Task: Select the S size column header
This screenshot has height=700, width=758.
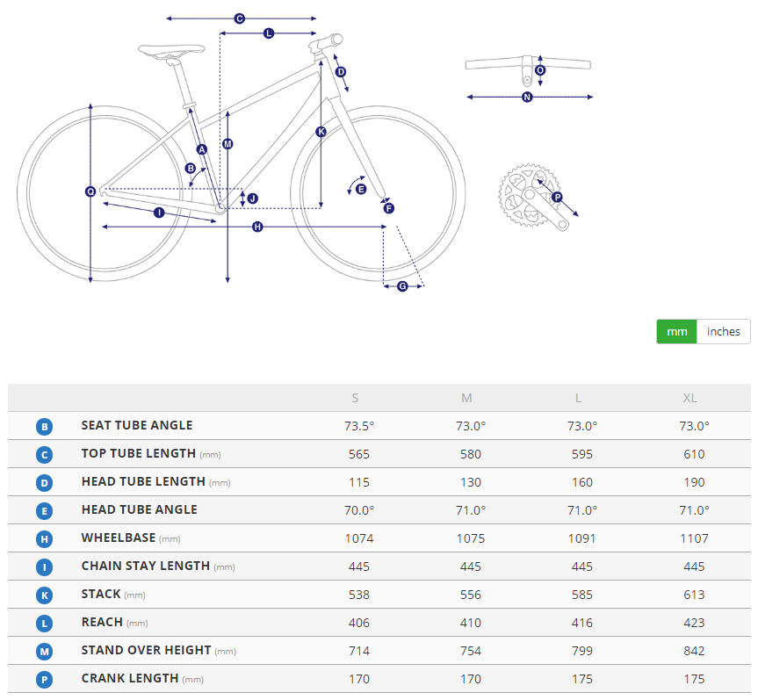Action: [355, 398]
